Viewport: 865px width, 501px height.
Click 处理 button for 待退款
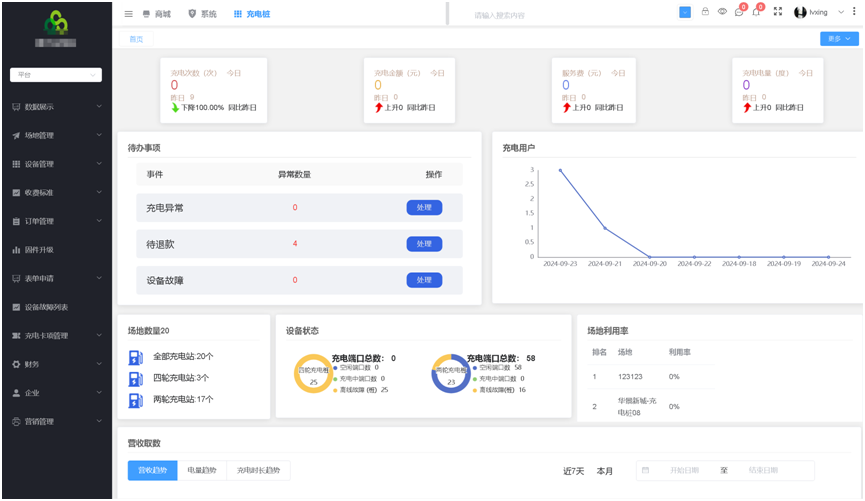[424, 244]
